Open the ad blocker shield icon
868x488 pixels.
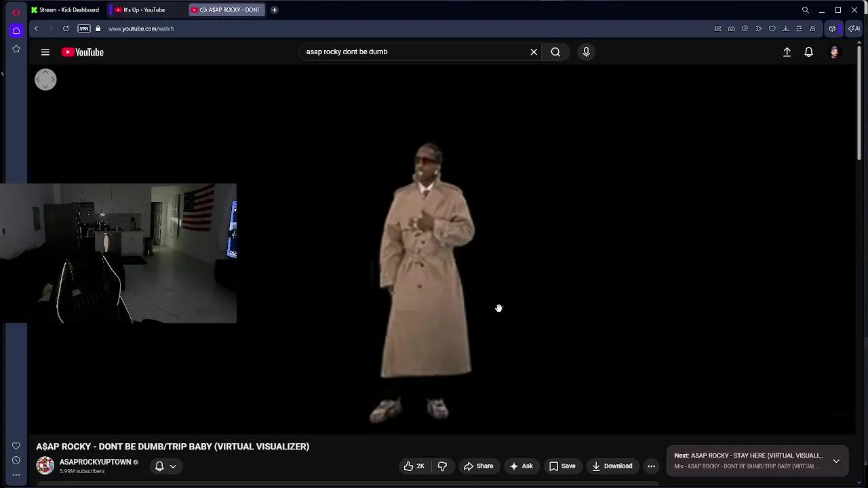[x=745, y=28]
